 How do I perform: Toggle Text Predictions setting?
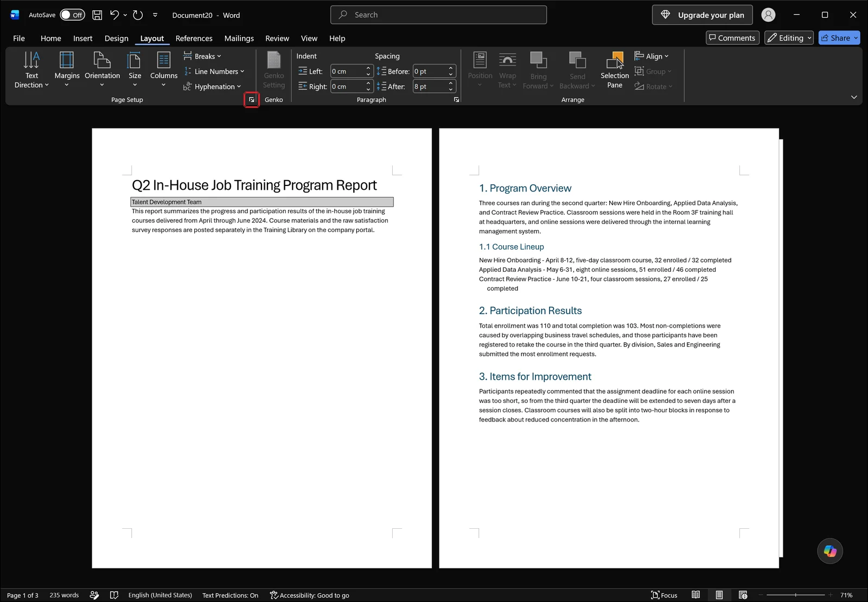coord(230,595)
